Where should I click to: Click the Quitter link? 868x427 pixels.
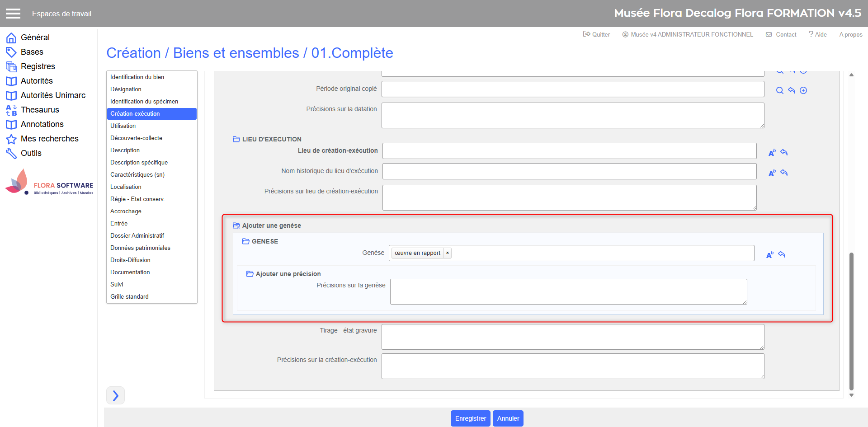596,34
